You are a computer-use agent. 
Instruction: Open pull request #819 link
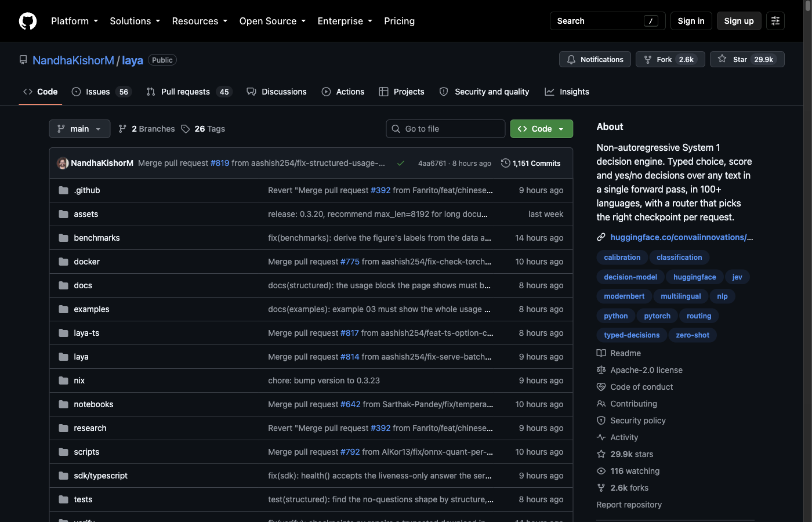(x=220, y=163)
